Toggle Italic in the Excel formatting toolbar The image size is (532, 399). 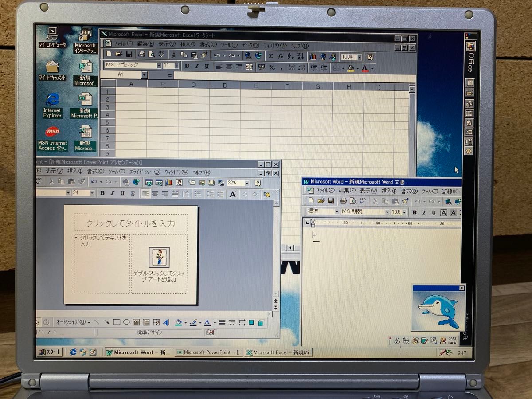pos(197,66)
